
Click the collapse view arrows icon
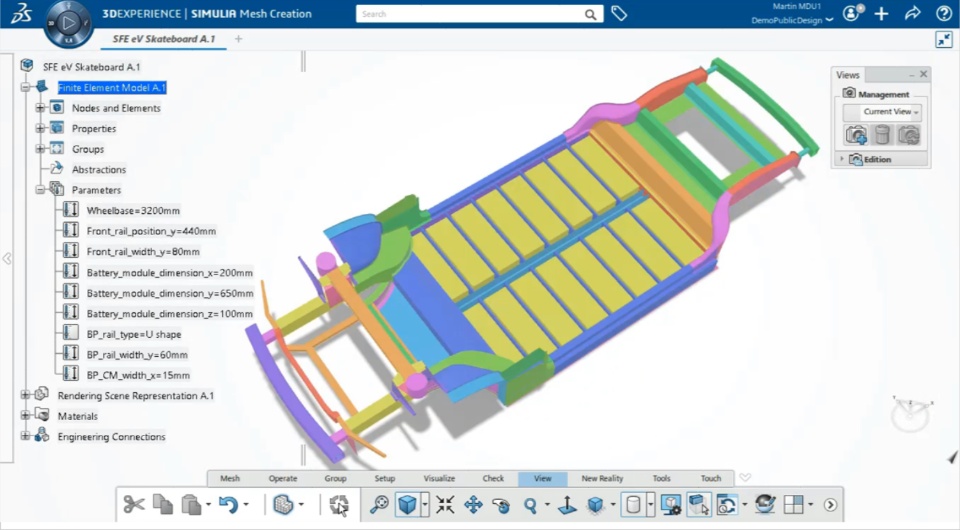tap(944, 40)
